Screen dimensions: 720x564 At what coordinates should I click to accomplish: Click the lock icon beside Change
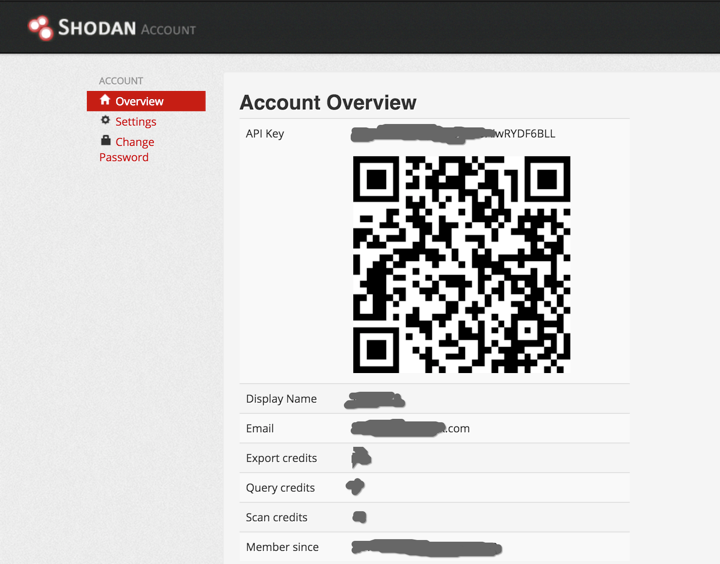click(105, 141)
